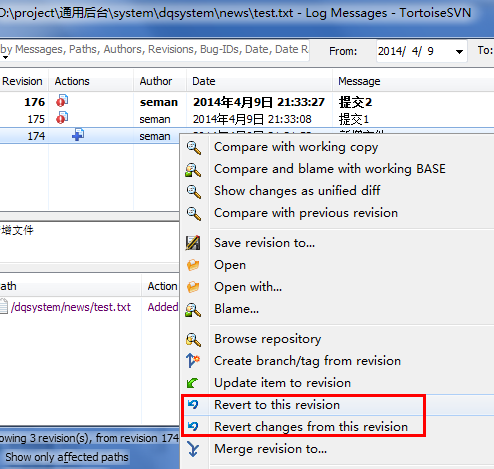Click date 2014年4月9日 21:33:27

[x=259, y=102]
